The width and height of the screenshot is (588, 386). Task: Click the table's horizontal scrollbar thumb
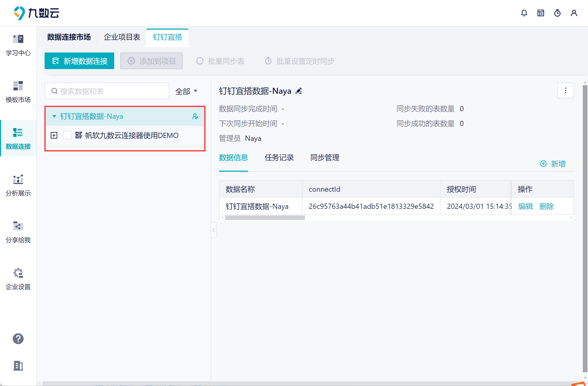265,218
